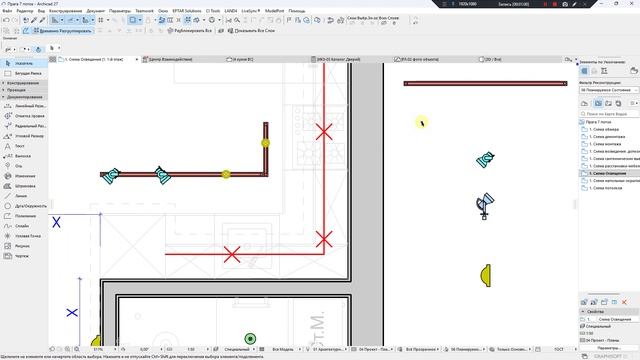Open the Параметры menu
This screenshot has height=360, width=640.
click(120, 11)
